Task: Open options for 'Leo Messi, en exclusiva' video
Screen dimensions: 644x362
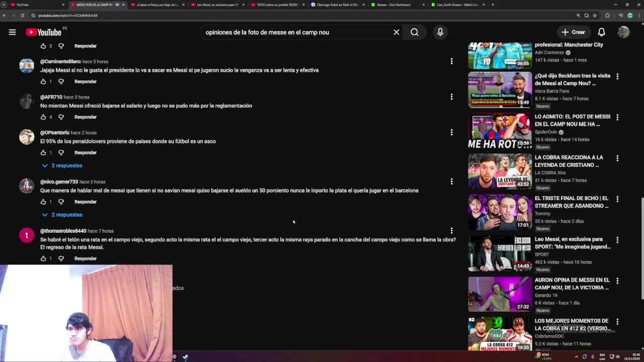Action: (x=617, y=240)
